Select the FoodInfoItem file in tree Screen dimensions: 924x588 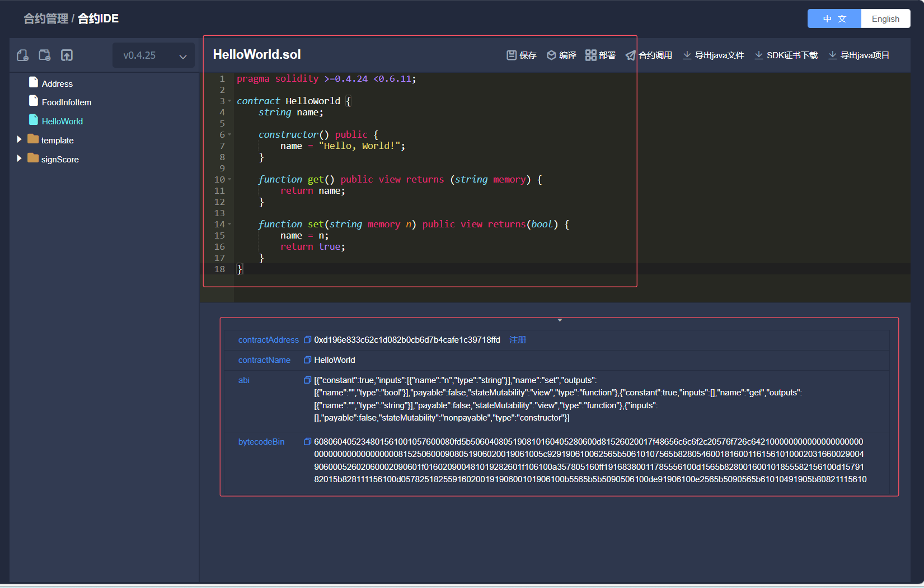click(x=67, y=102)
